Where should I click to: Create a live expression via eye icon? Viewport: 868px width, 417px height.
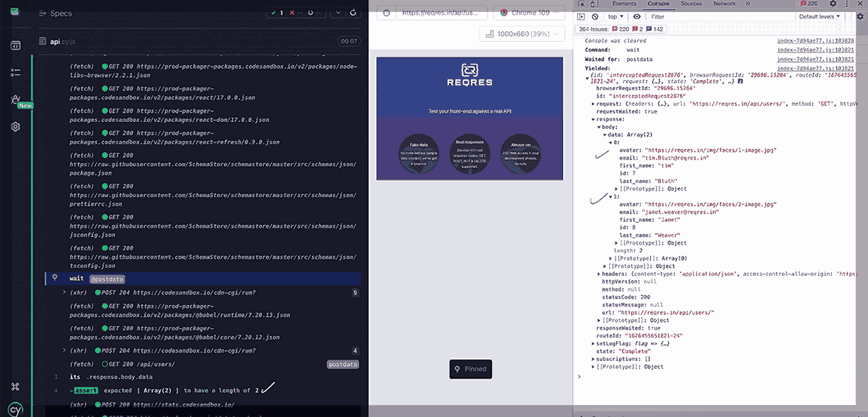click(x=638, y=16)
